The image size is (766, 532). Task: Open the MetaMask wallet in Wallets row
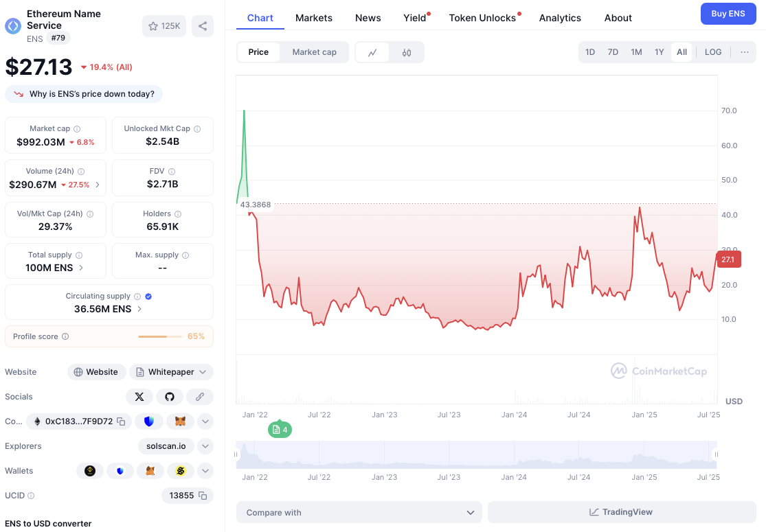[x=150, y=471]
